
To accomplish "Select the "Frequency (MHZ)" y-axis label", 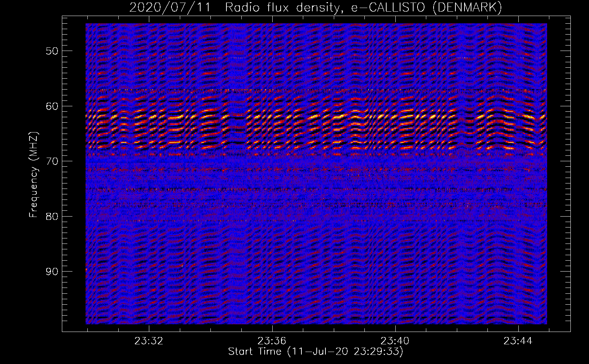I will click(33, 175).
